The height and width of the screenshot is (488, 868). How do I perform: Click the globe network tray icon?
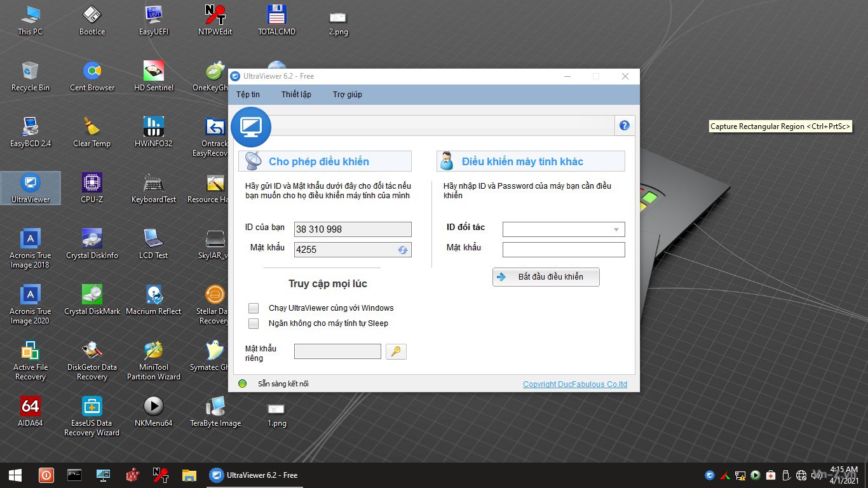click(801, 475)
